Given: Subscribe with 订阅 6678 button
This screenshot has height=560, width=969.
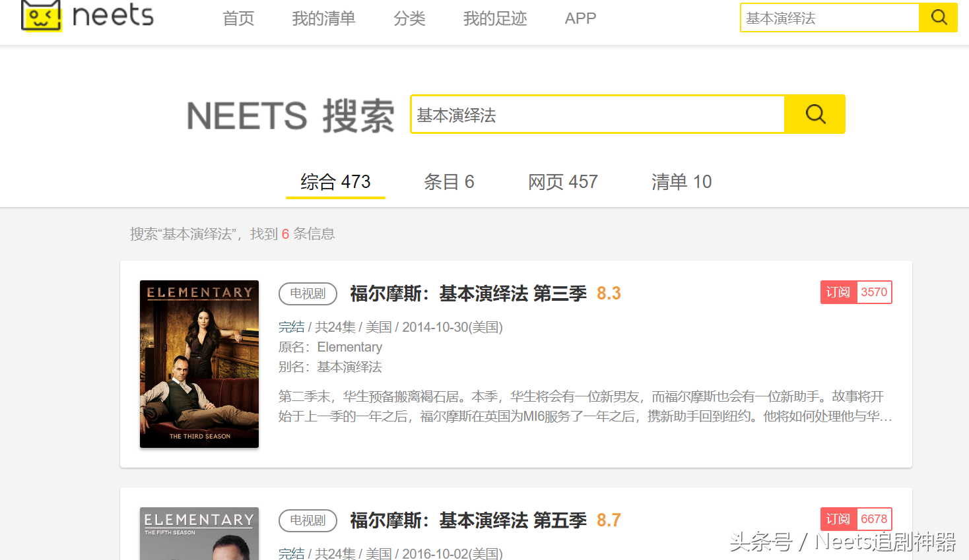Looking at the screenshot, I should [856, 519].
